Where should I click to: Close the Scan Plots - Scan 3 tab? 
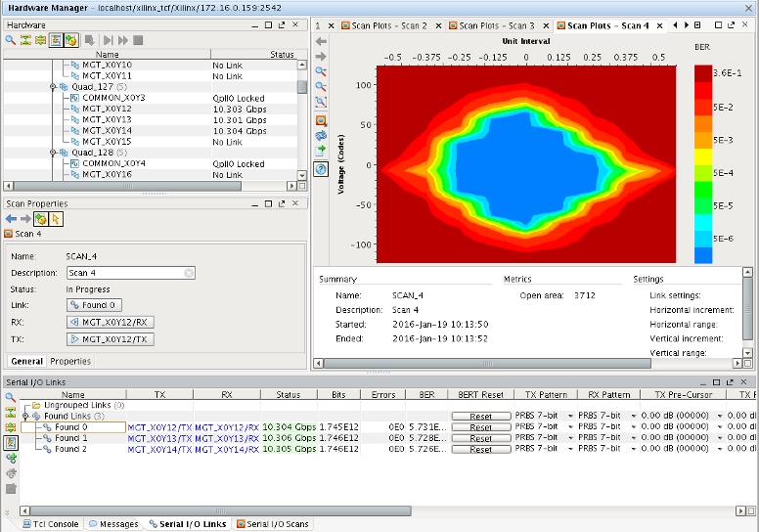coord(546,25)
